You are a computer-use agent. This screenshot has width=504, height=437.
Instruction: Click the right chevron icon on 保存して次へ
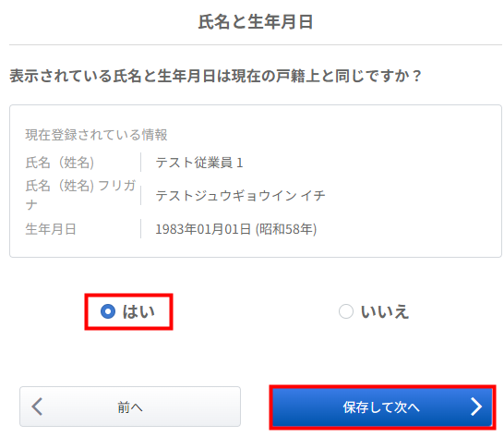[476, 407]
